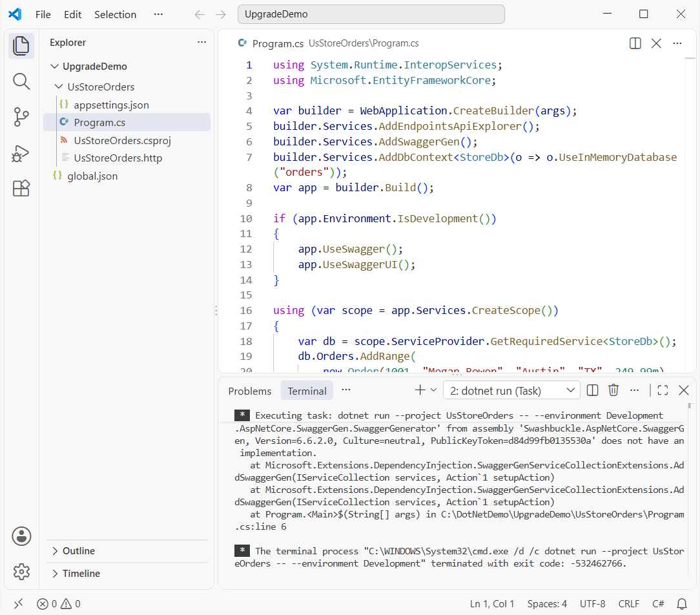Open Explorer Views and More Actions ellipsis

pyautogui.click(x=201, y=42)
